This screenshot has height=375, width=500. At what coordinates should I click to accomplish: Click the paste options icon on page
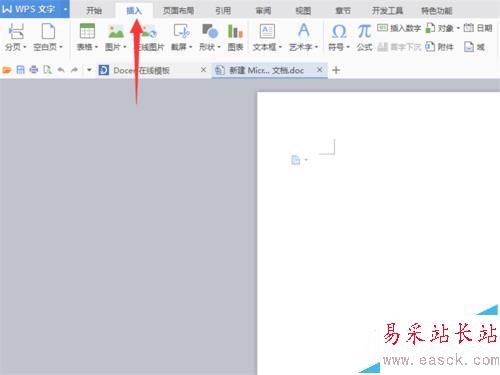pos(296,160)
